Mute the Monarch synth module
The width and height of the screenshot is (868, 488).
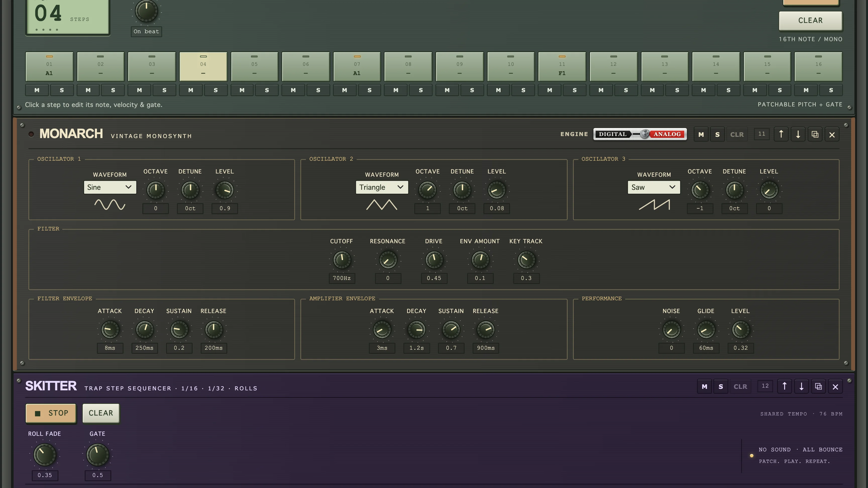(x=701, y=134)
